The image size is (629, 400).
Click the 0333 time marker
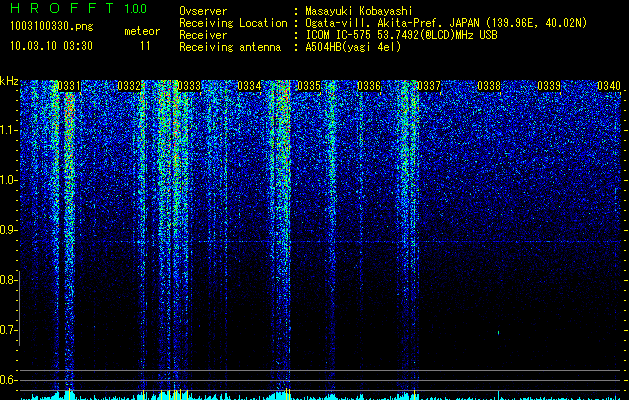pos(189,86)
